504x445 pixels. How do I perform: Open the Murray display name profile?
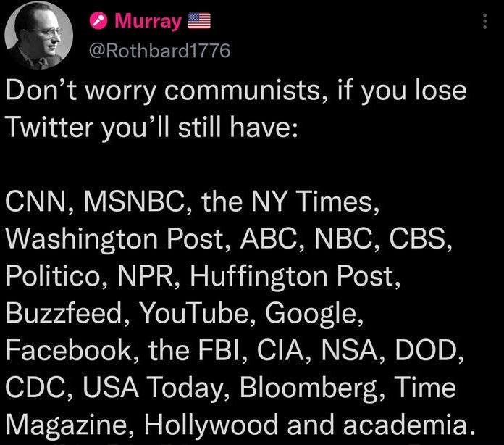coord(148,22)
